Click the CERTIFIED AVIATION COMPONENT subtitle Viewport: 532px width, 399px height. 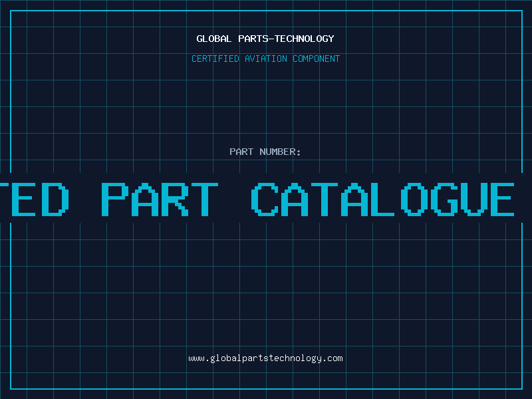[265, 59]
